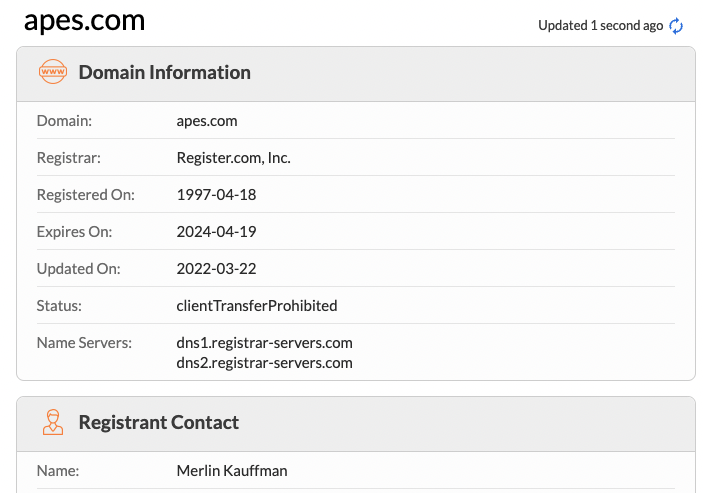Click the orange registrant person icon

click(53, 422)
